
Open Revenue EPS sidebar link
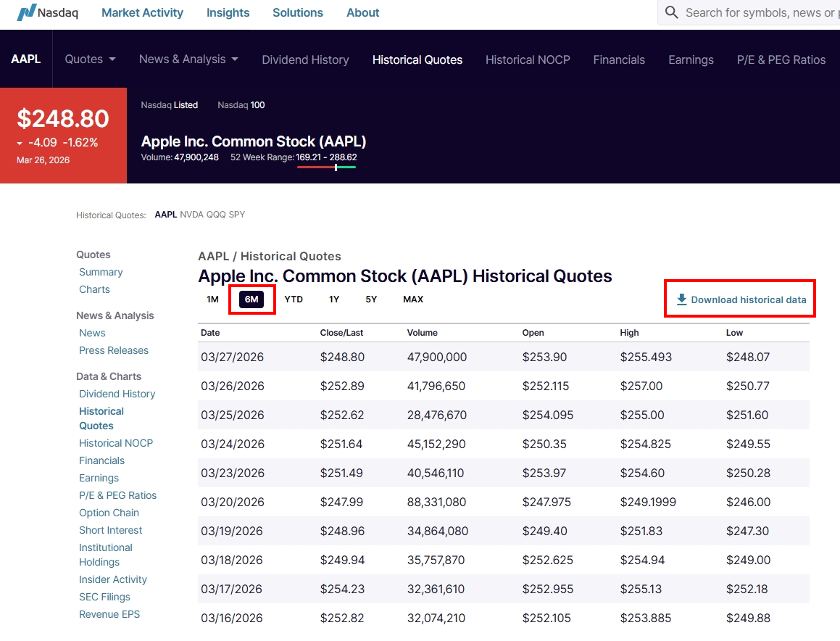[x=109, y=614]
